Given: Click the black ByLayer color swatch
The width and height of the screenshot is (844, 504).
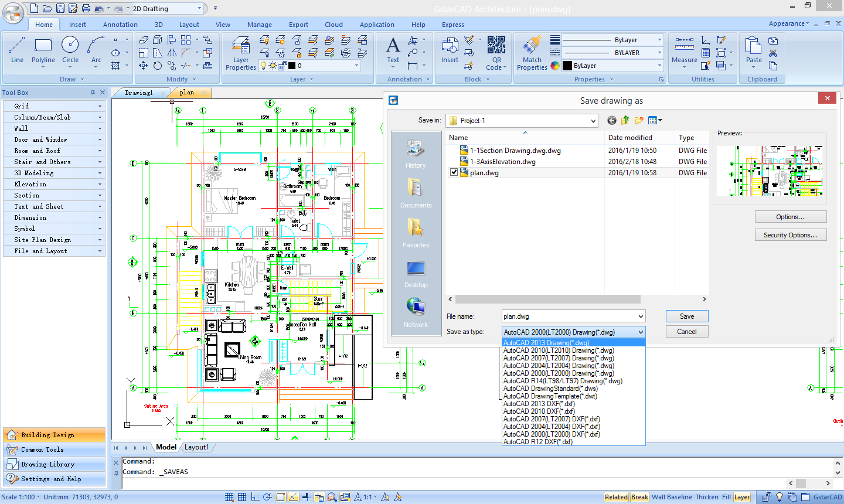Looking at the screenshot, I should pos(567,66).
